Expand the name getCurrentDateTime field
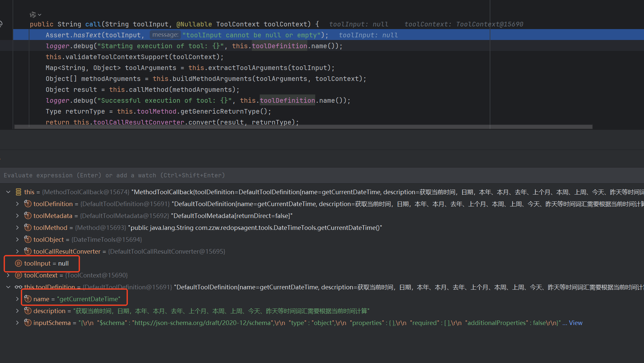 tap(17, 299)
